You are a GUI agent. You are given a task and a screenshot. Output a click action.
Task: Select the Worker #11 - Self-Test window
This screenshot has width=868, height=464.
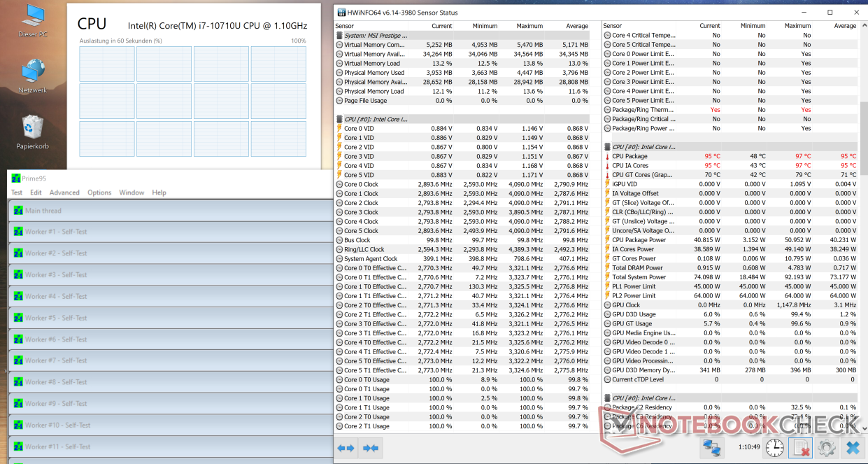point(169,447)
